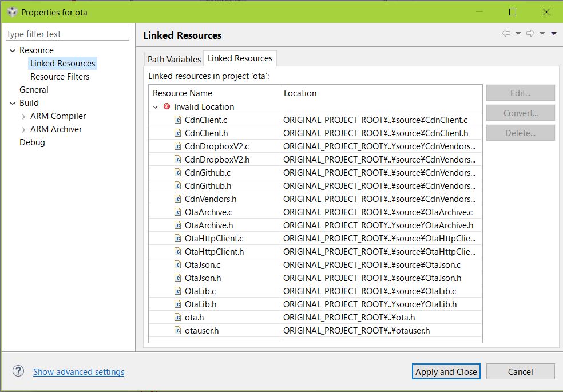The image size is (563, 392).
Task: Click the ota.h file icon
Action: coord(178,318)
